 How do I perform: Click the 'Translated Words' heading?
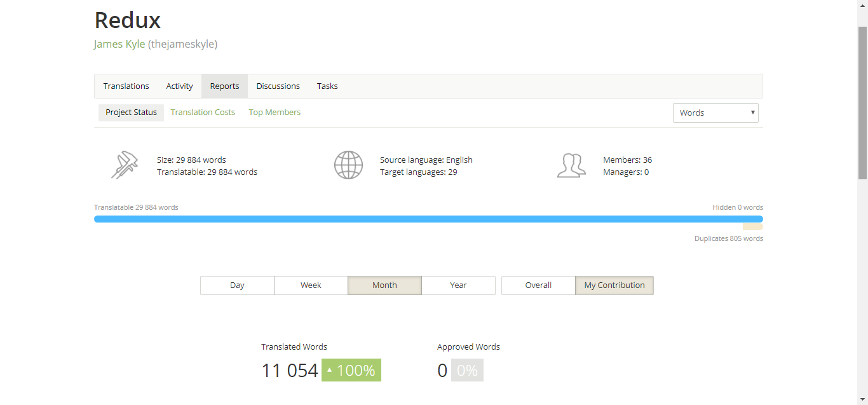click(294, 347)
